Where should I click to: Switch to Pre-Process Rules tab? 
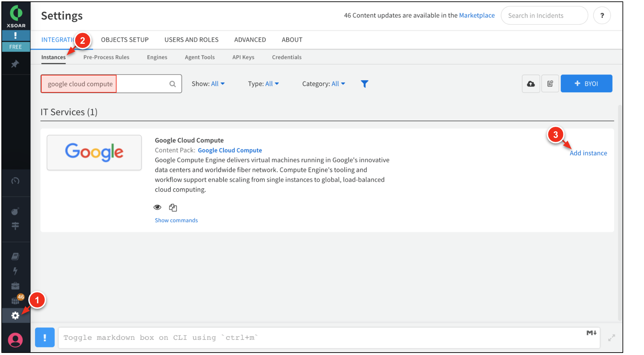click(x=106, y=57)
